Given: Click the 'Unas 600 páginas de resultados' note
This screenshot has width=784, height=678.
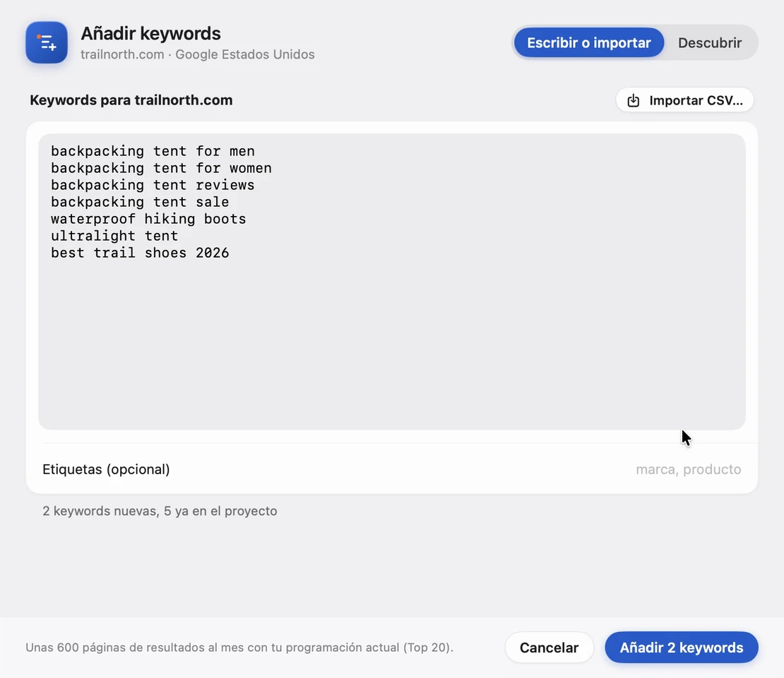Looking at the screenshot, I should coord(239,648).
